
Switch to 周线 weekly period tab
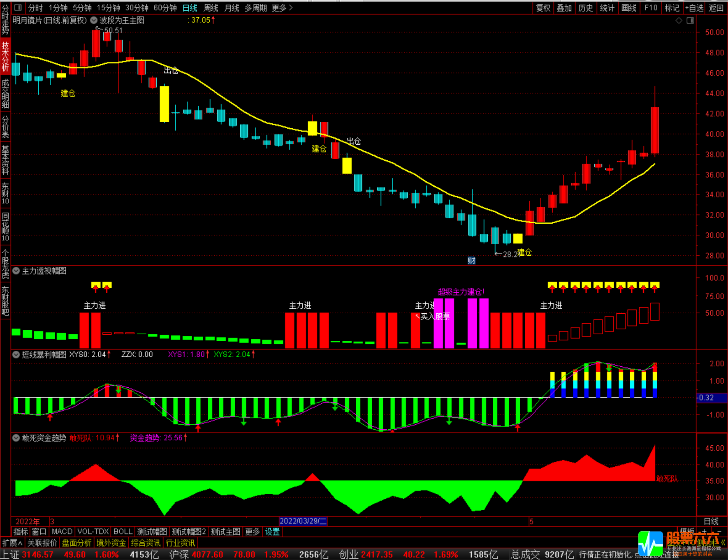coord(211,8)
